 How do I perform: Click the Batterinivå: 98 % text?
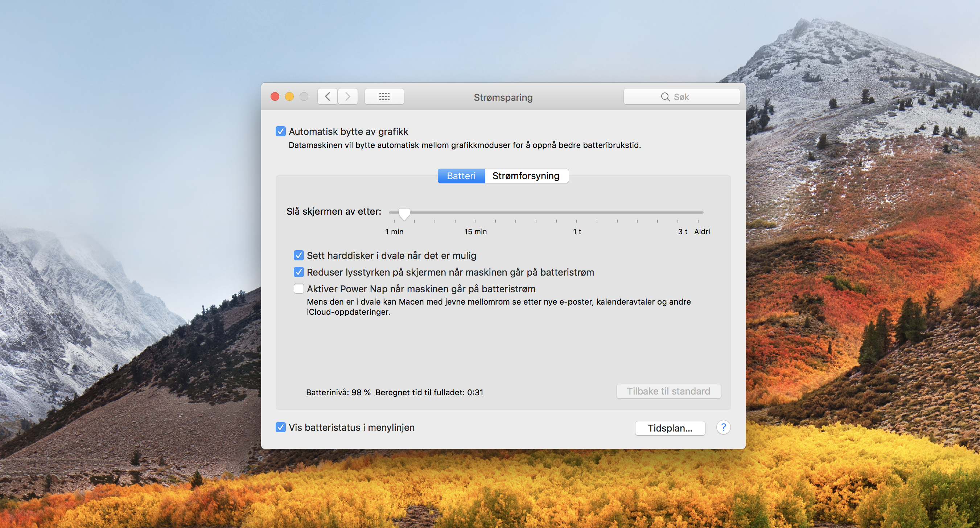338,392
